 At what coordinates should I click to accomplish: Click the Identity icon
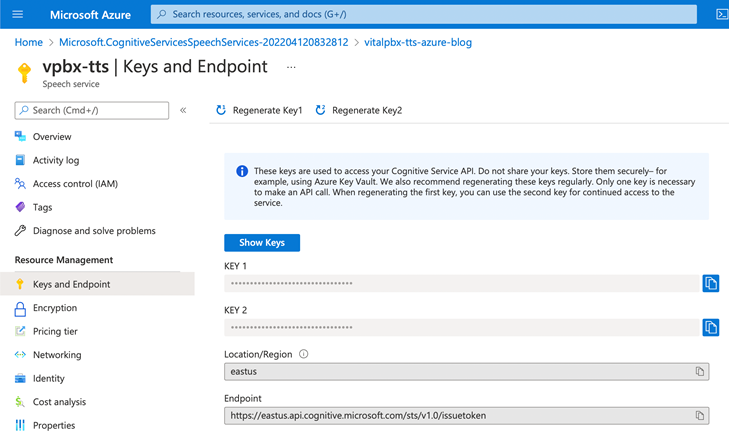tap(20, 378)
